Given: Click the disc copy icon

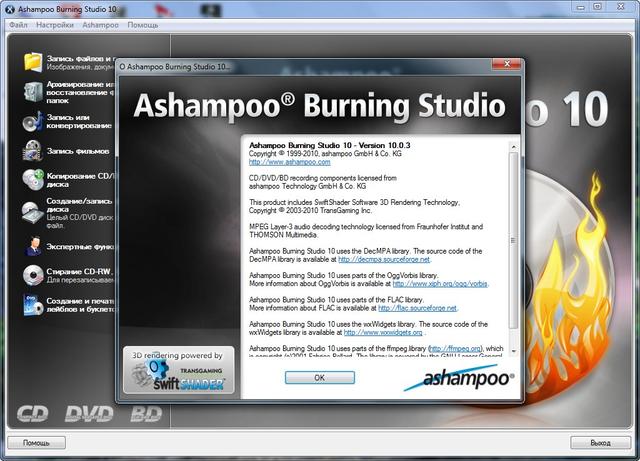Looking at the screenshot, I should click(33, 180).
